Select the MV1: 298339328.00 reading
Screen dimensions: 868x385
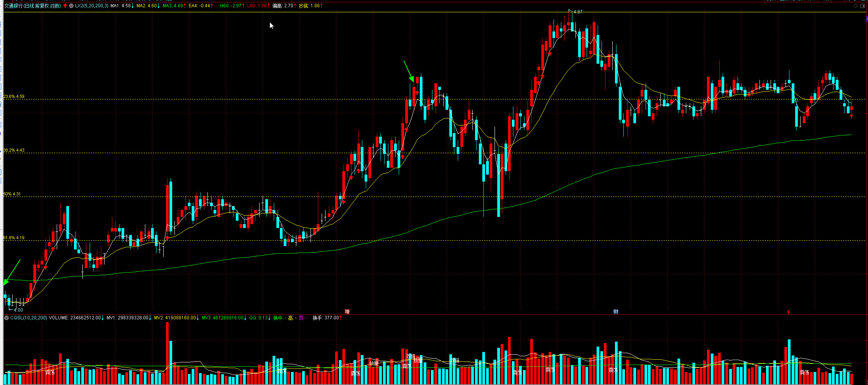pyautogui.click(x=127, y=318)
